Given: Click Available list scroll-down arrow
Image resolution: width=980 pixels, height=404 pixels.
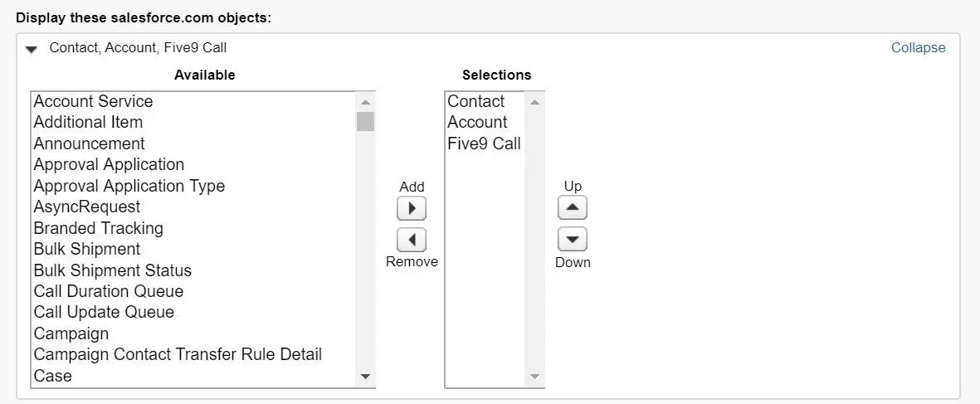Looking at the screenshot, I should (366, 377).
